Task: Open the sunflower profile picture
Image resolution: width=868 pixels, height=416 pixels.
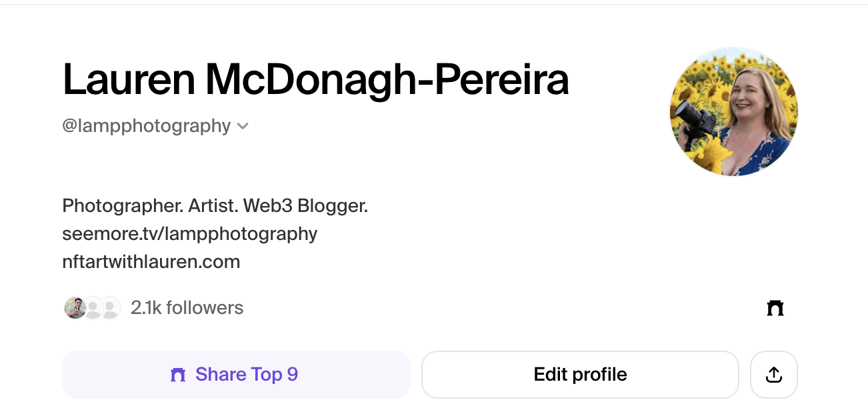Action: pos(733,111)
